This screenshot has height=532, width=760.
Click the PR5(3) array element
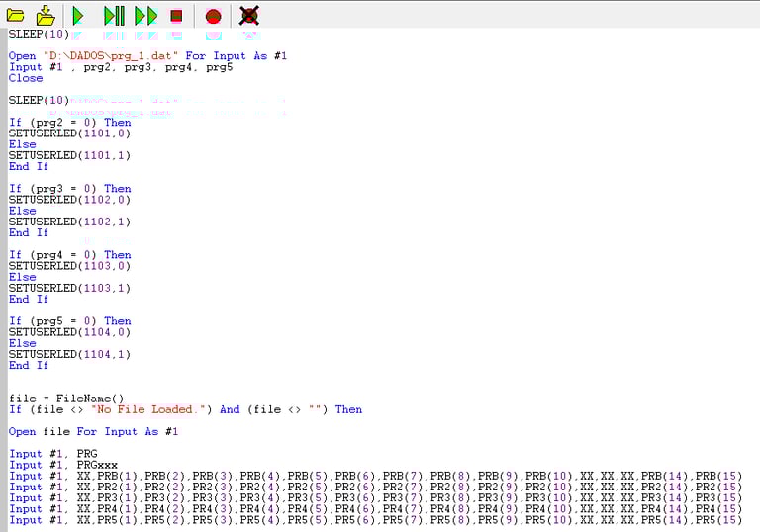[213, 521]
